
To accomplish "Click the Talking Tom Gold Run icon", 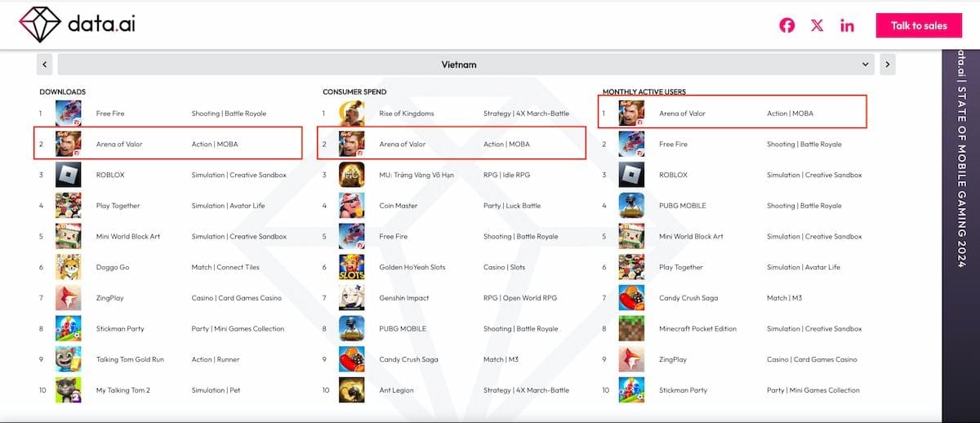I will click(x=69, y=359).
